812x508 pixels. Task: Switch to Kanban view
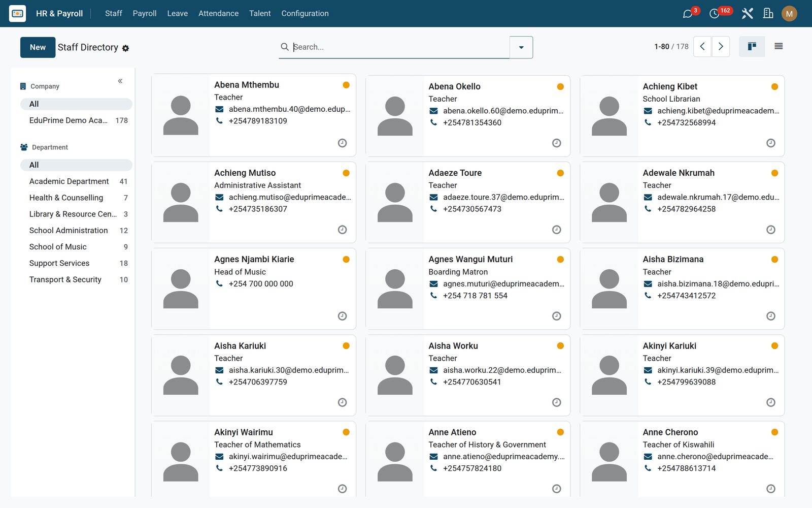point(752,46)
